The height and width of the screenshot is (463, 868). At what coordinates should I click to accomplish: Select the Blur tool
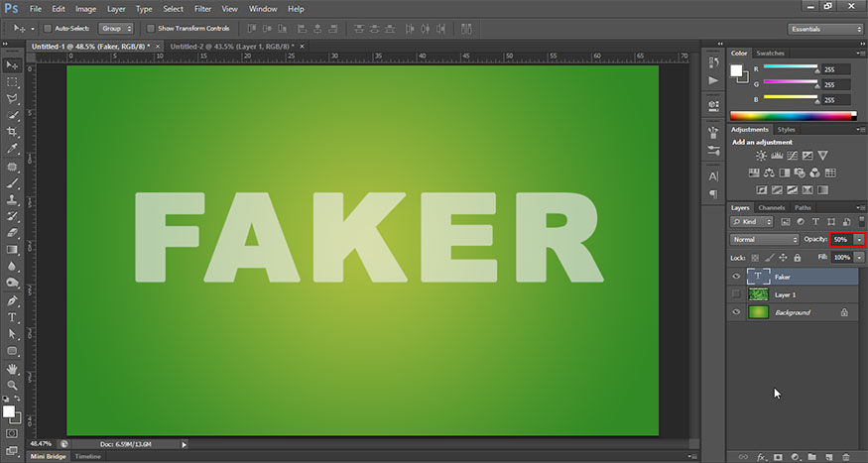coord(12,266)
